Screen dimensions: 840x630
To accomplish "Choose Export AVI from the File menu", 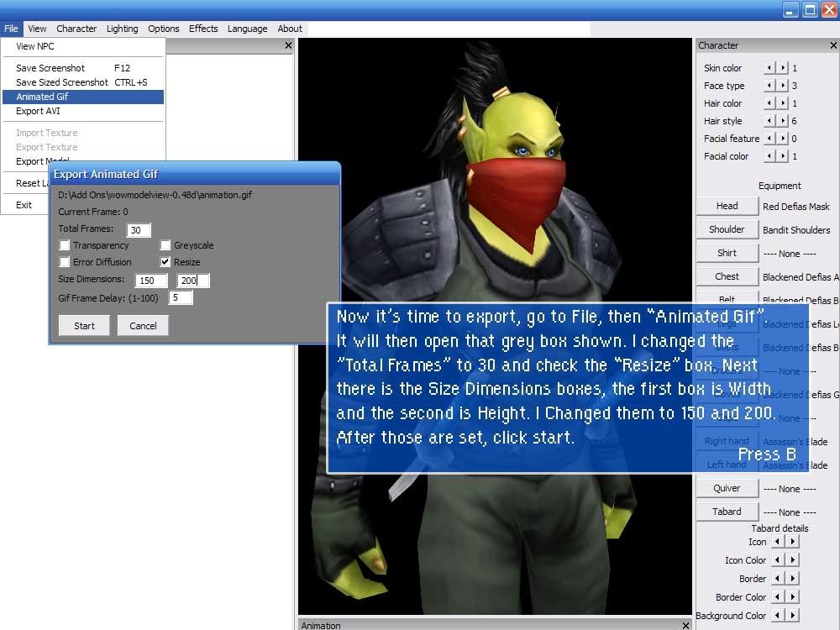I will [83, 112].
